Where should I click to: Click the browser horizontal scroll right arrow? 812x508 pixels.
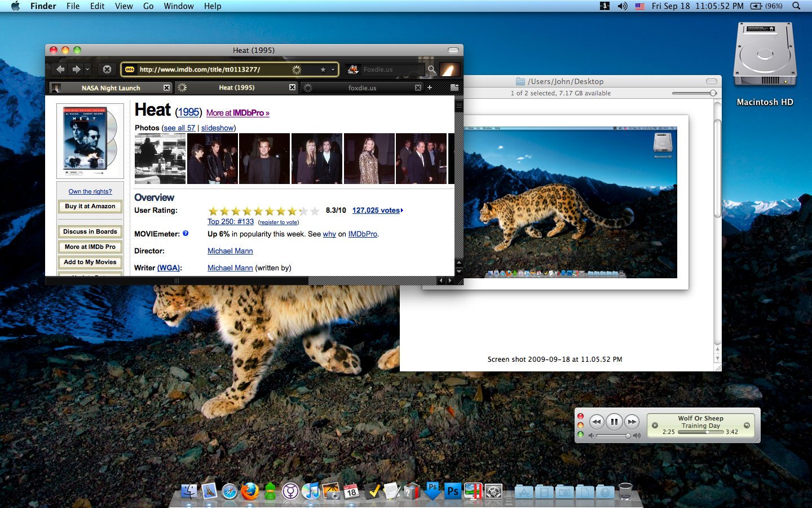pos(449,281)
